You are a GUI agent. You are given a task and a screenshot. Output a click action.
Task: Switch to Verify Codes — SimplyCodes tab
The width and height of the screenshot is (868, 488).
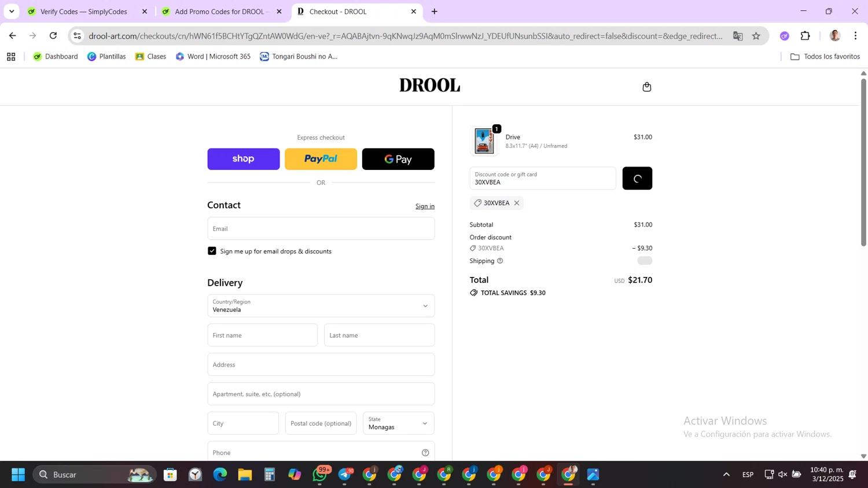click(x=84, y=12)
